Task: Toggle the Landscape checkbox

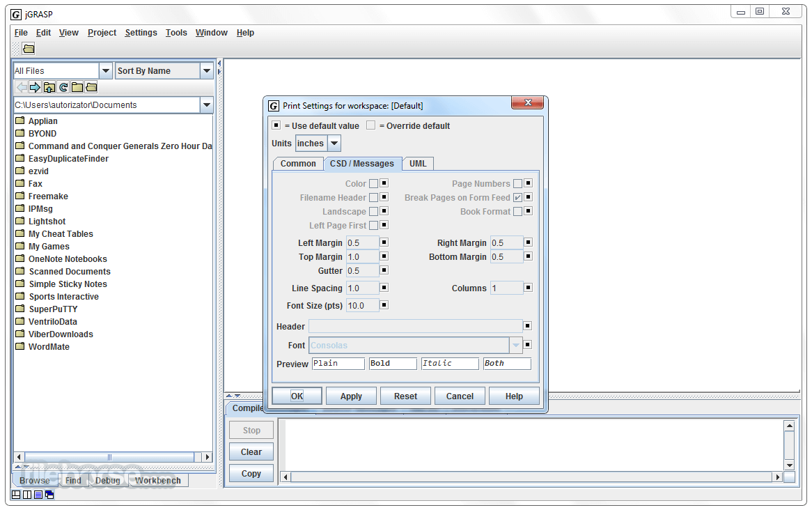Action: pyautogui.click(x=373, y=212)
